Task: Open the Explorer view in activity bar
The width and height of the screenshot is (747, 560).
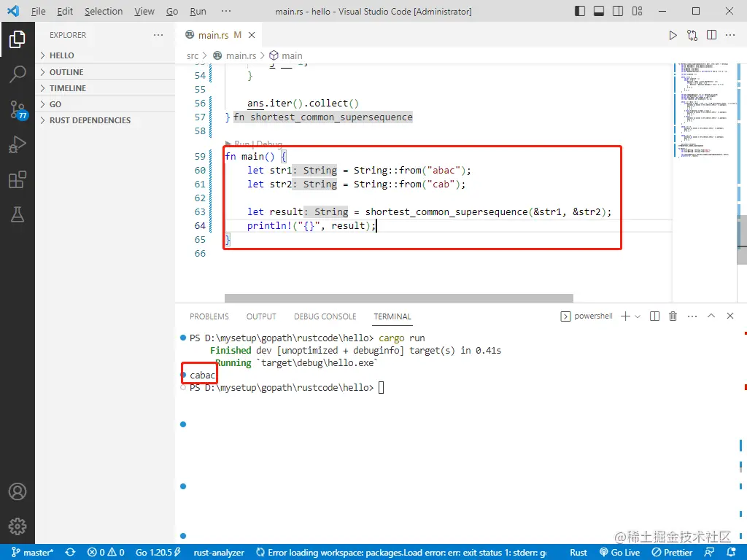Action: click(18, 39)
